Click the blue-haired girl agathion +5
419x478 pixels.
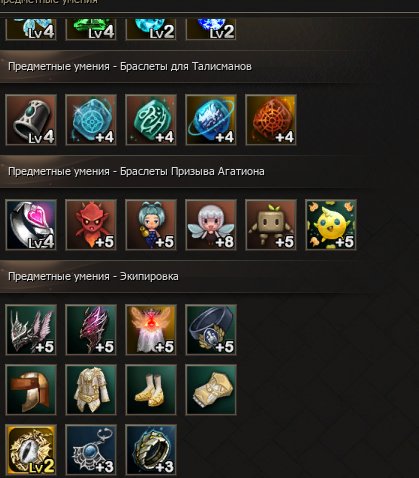[x=151, y=225]
